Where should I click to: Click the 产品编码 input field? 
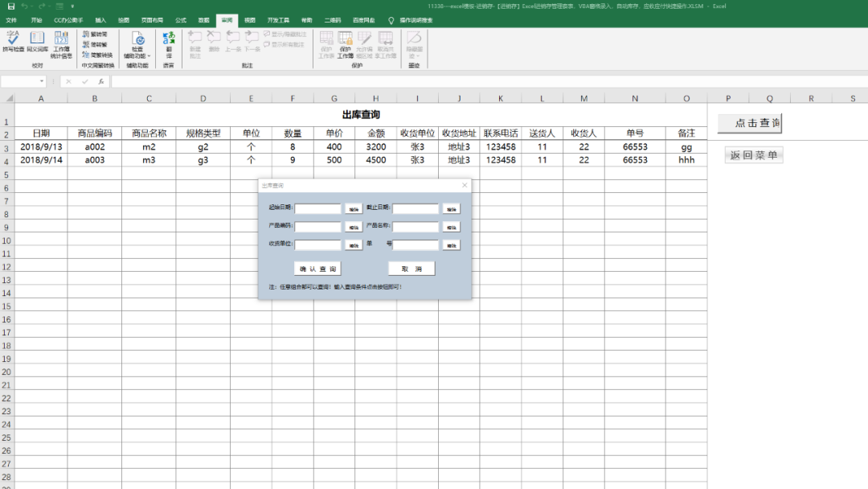[x=317, y=227]
